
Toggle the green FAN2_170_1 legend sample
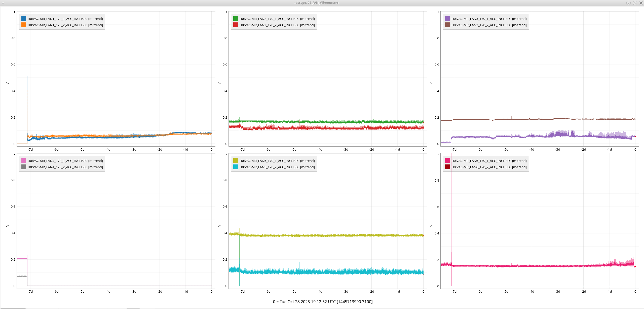pos(236,19)
